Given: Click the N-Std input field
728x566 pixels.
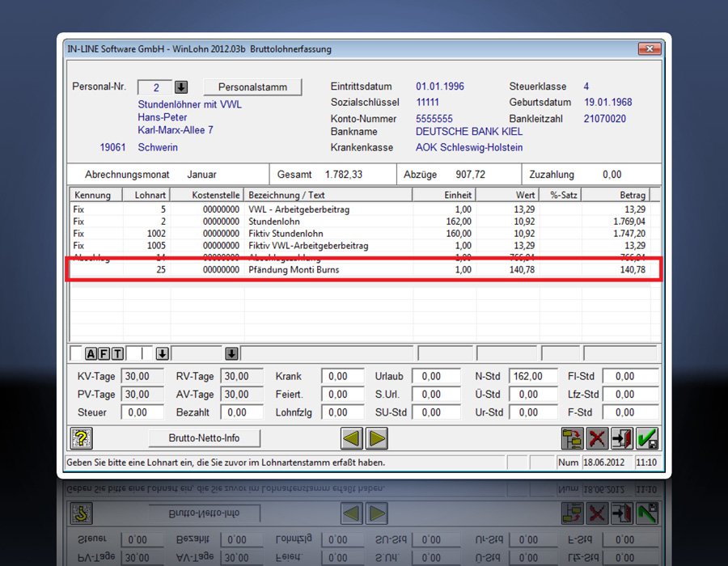Looking at the screenshot, I should click(x=534, y=376).
